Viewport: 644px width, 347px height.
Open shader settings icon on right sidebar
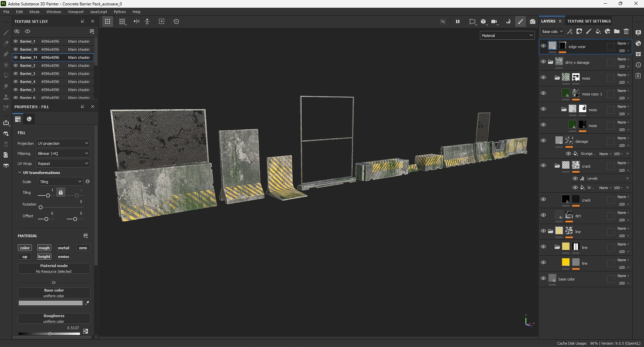point(638,43)
